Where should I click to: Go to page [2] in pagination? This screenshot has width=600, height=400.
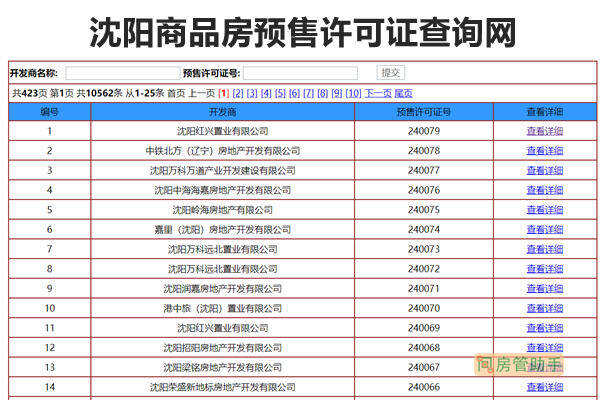(238, 93)
